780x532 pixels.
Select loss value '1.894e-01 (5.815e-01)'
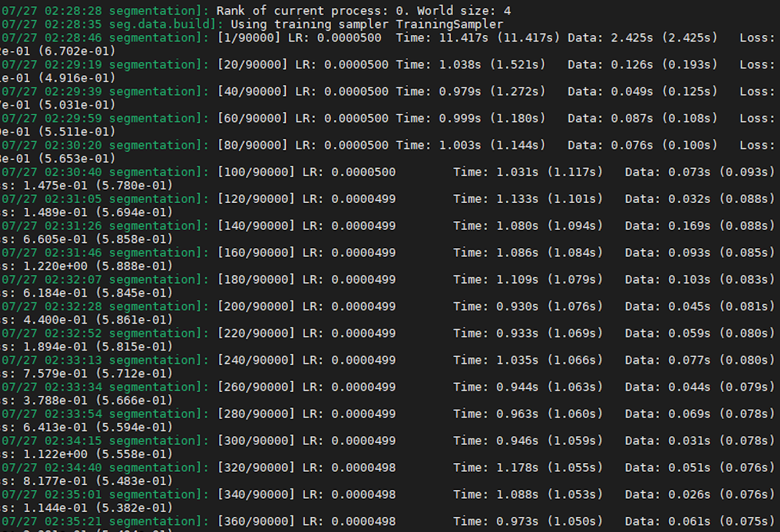pyautogui.click(x=98, y=347)
